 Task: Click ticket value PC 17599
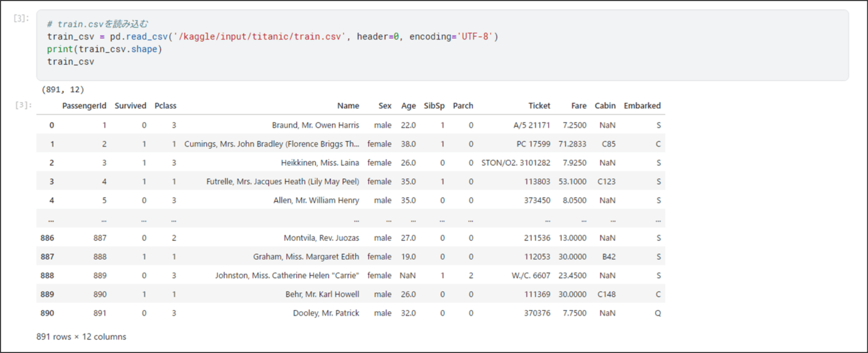(x=533, y=144)
